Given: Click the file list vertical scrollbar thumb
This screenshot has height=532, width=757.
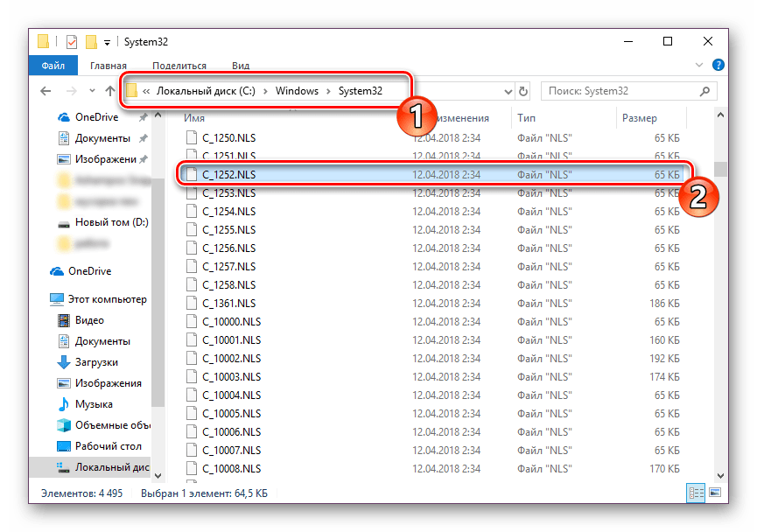Looking at the screenshot, I should pyautogui.click(x=719, y=169).
